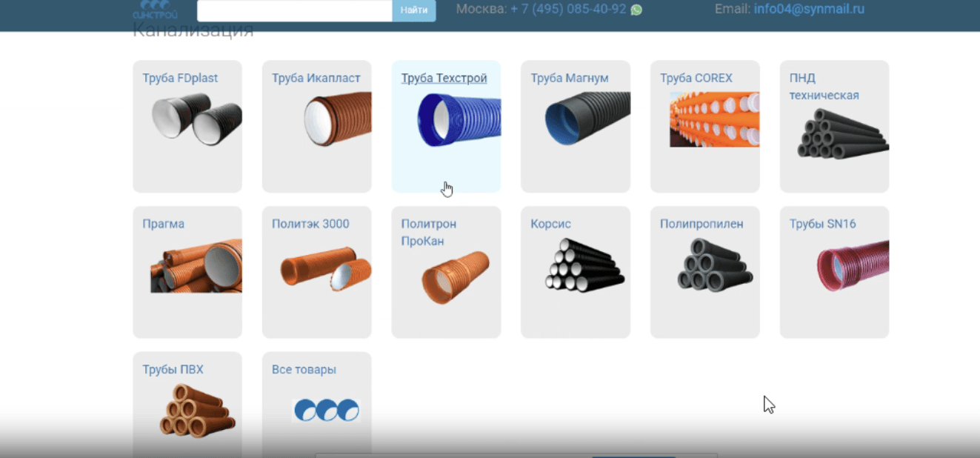Image resolution: width=980 pixels, height=458 pixels.
Task: Open the Корсис category link
Action: (551, 224)
